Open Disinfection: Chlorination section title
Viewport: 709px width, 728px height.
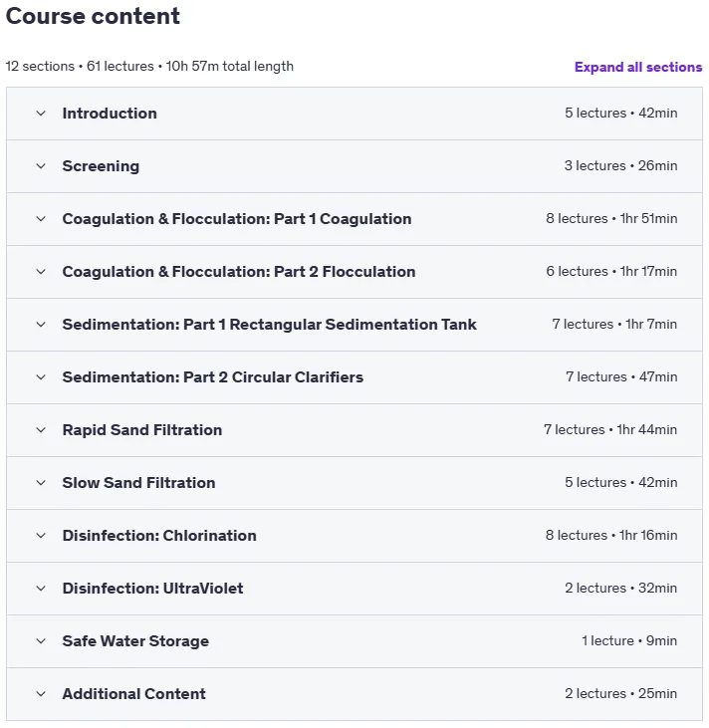tap(159, 536)
